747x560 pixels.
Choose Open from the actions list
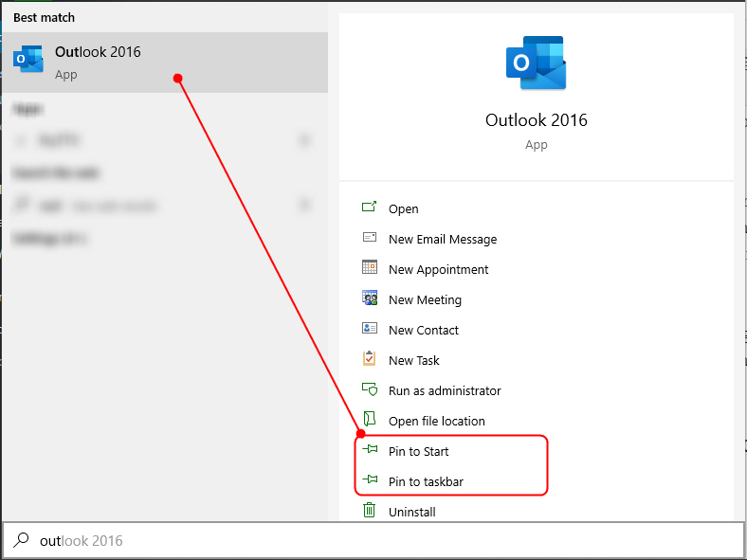(x=404, y=209)
